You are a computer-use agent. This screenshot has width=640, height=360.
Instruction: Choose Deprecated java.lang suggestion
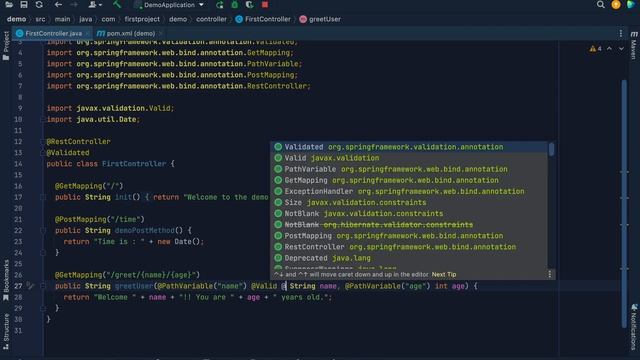pos(409,258)
